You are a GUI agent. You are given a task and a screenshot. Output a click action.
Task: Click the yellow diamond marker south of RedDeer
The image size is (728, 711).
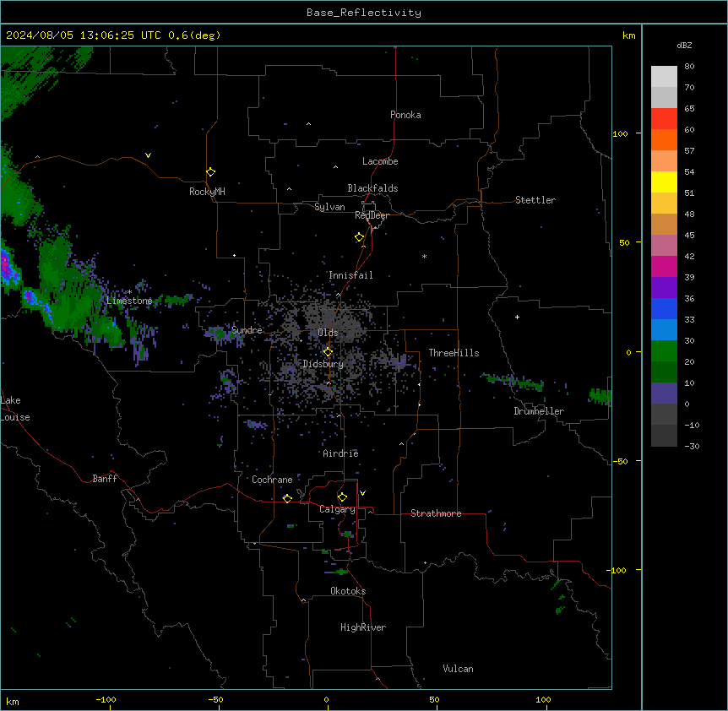[x=359, y=237]
